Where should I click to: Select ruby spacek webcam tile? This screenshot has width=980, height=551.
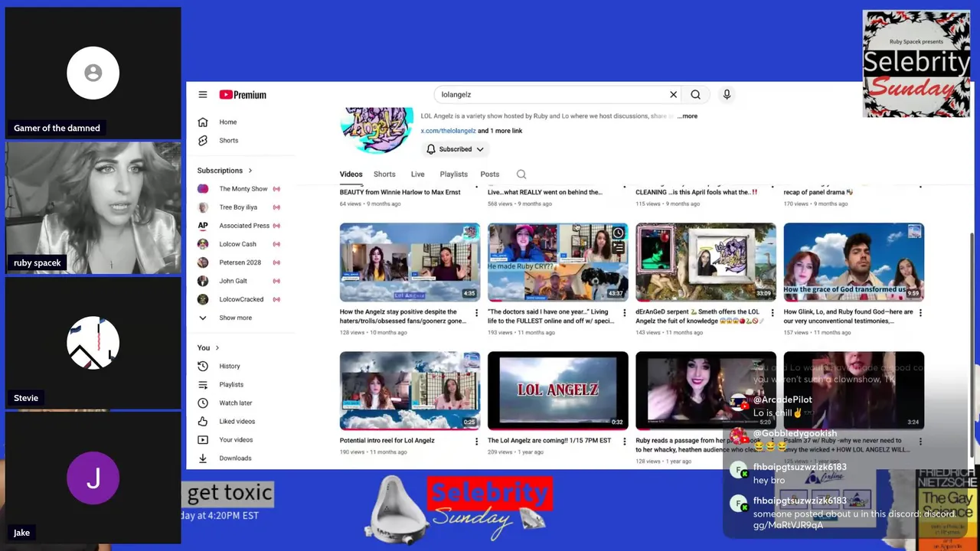(93, 207)
